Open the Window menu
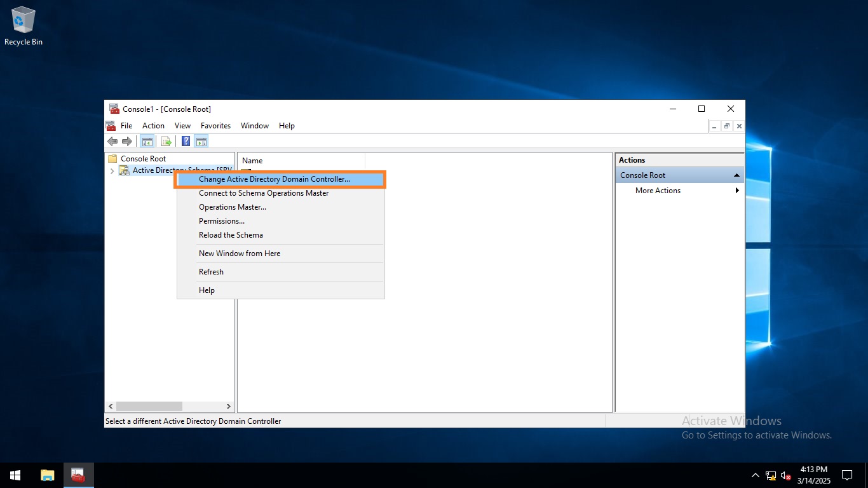The image size is (868, 488). click(255, 126)
